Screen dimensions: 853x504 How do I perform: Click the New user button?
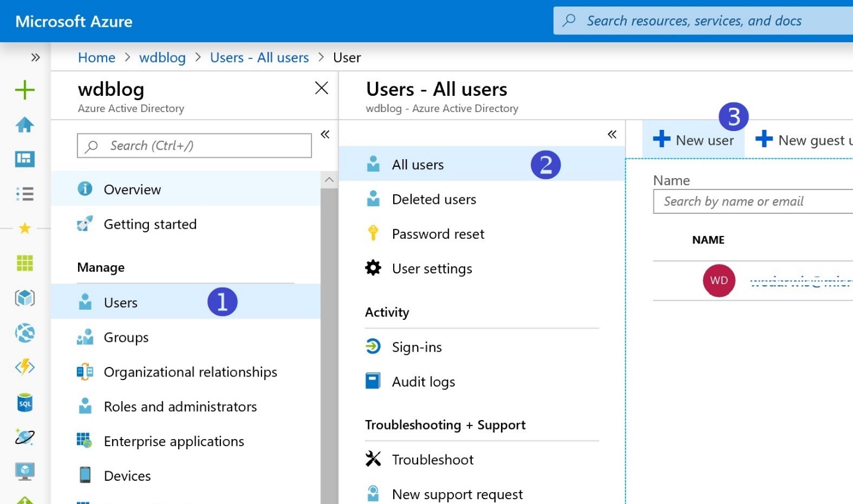(x=693, y=140)
